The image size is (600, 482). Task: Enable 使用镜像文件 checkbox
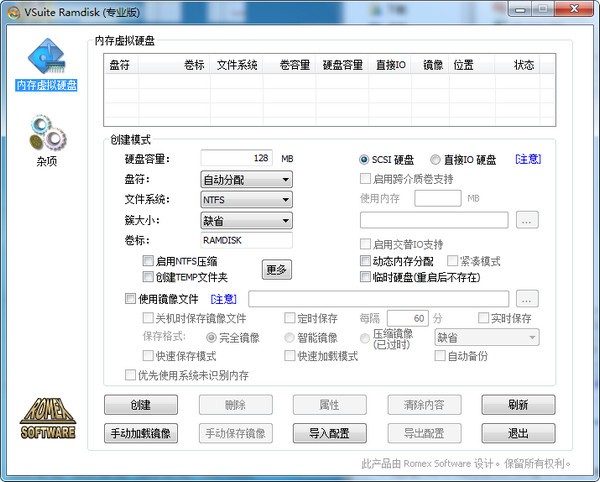[130, 298]
